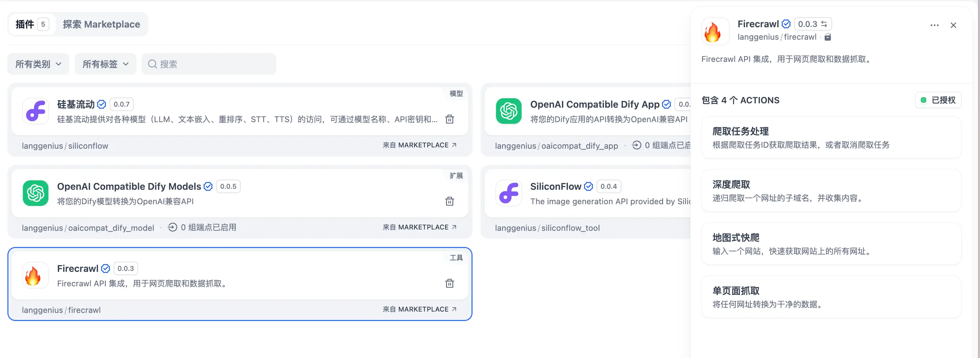Click the 已授权 authorization button
The width and height of the screenshot is (980, 358).
click(938, 100)
